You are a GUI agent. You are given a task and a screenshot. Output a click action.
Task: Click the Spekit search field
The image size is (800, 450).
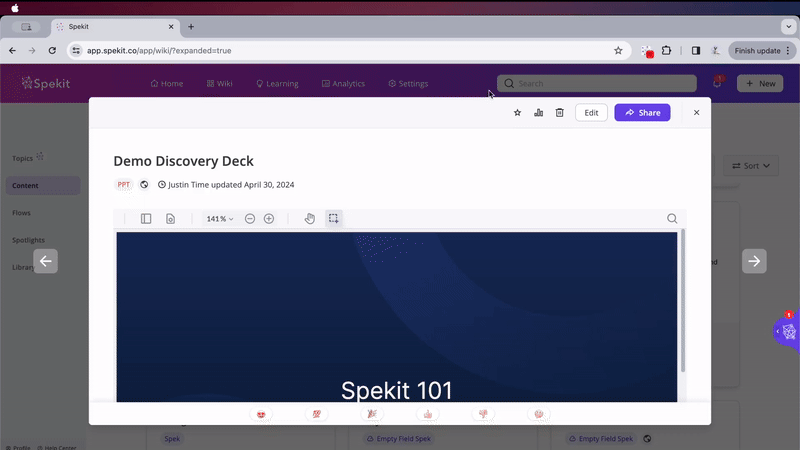point(597,84)
